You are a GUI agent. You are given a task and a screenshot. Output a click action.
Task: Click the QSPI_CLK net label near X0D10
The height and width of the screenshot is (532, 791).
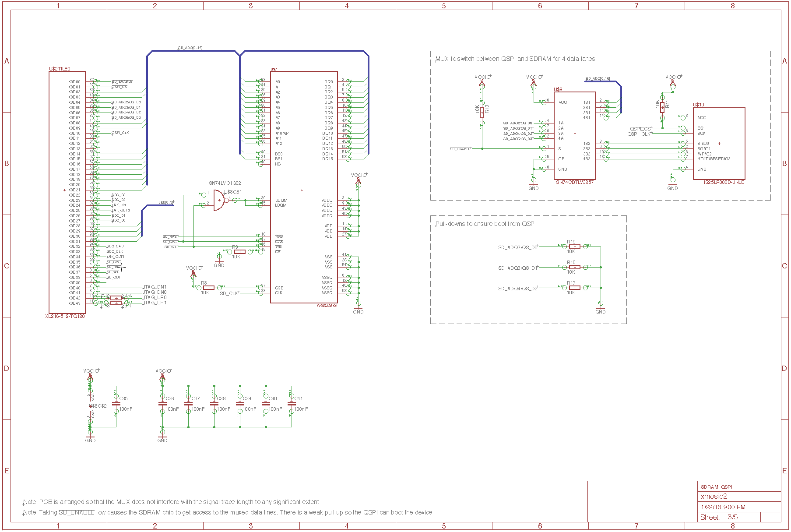tap(120, 133)
